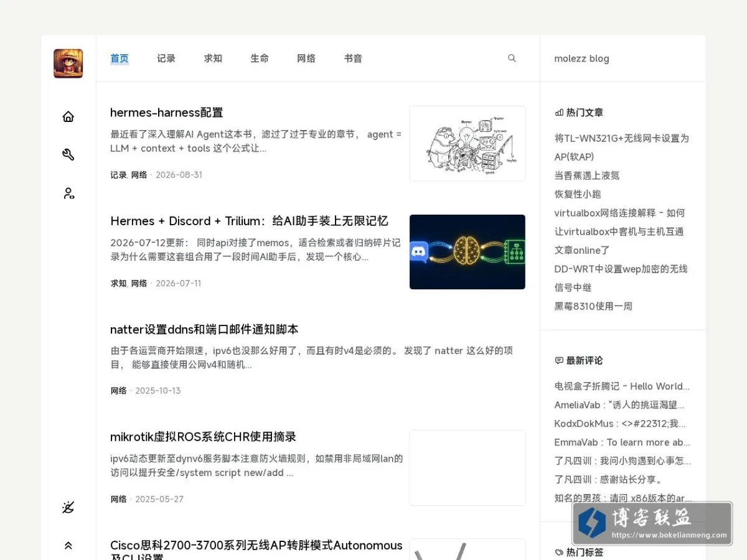
Task: Select the 求知 navigation tab
Action: pos(213,58)
